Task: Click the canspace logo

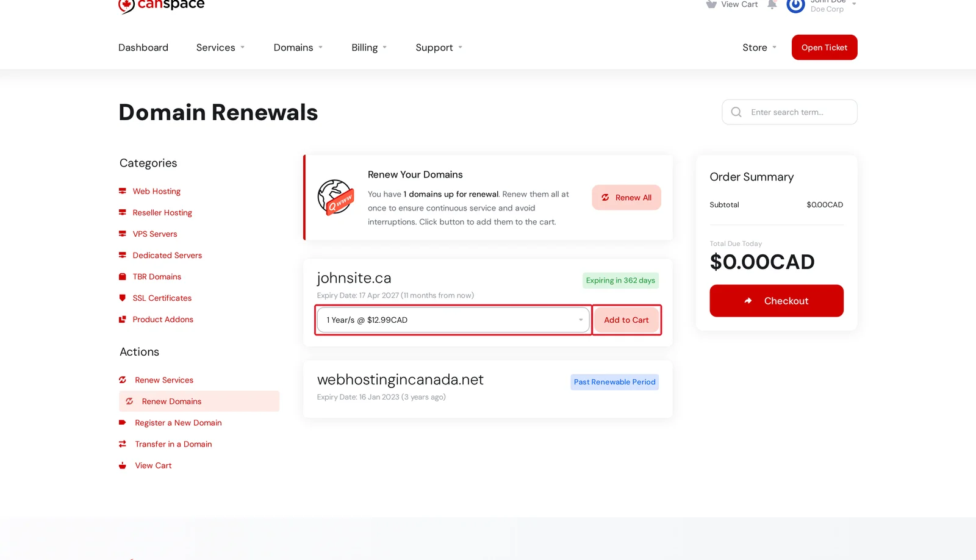Action: click(162, 5)
